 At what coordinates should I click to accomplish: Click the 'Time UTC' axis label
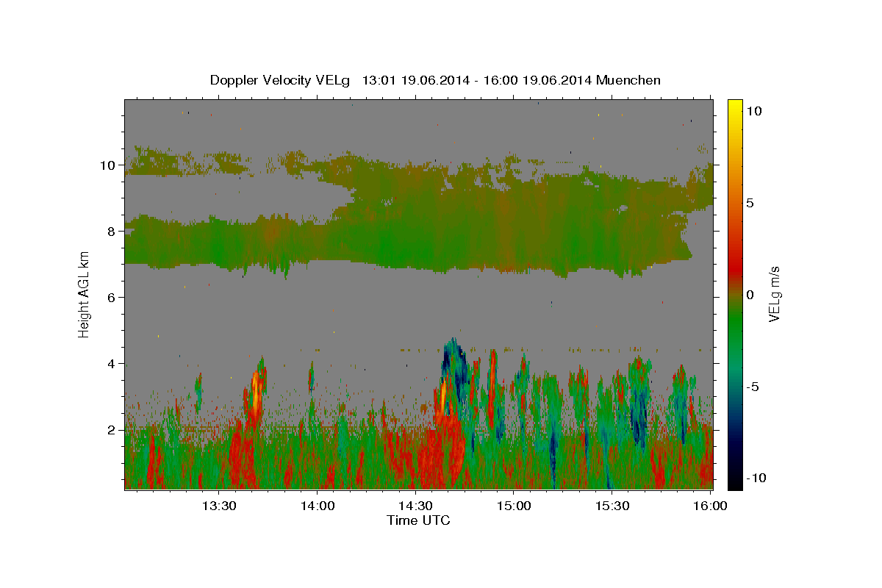(x=418, y=520)
